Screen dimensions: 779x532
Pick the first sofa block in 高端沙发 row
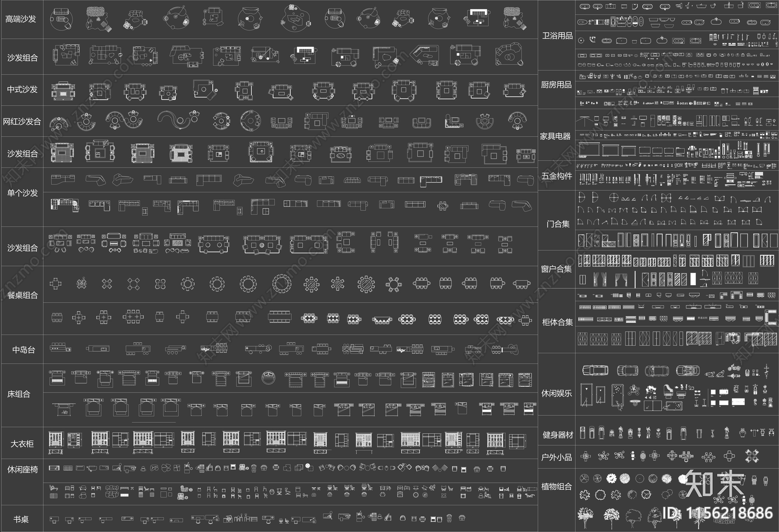[x=60, y=18]
